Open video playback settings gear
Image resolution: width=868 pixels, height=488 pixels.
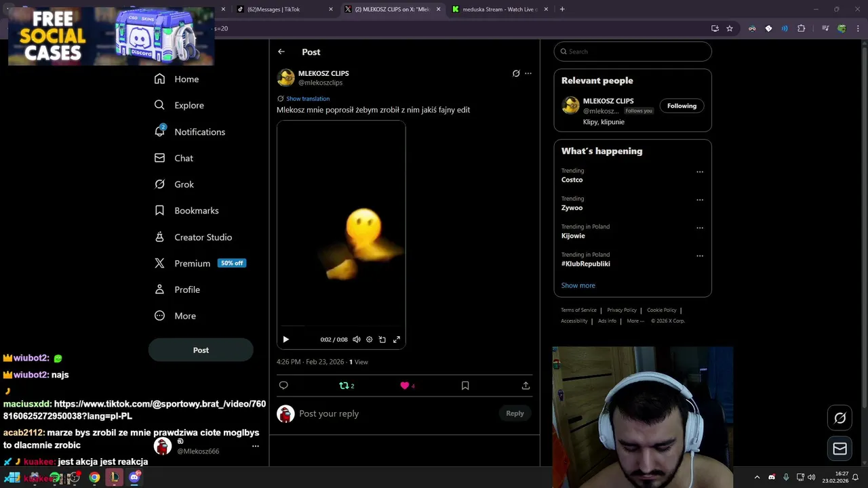(x=370, y=340)
